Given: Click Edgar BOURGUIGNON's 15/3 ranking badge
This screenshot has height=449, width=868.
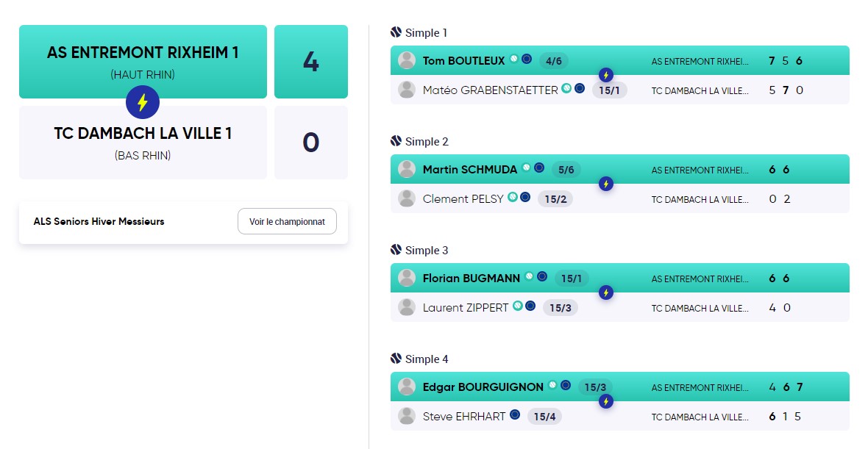Looking at the screenshot, I should (x=595, y=387).
